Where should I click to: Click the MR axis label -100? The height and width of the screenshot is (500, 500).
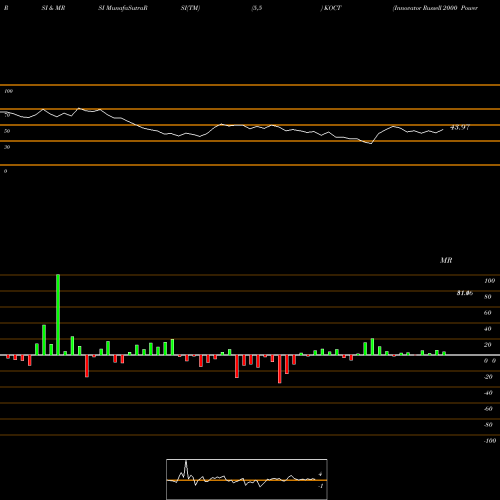click(x=490, y=441)
